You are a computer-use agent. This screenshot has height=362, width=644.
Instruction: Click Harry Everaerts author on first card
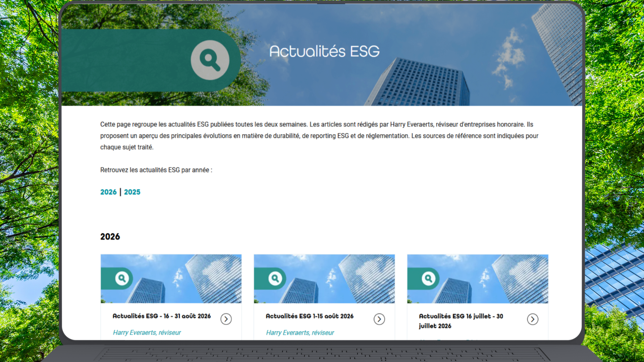[x=147, y=333]
